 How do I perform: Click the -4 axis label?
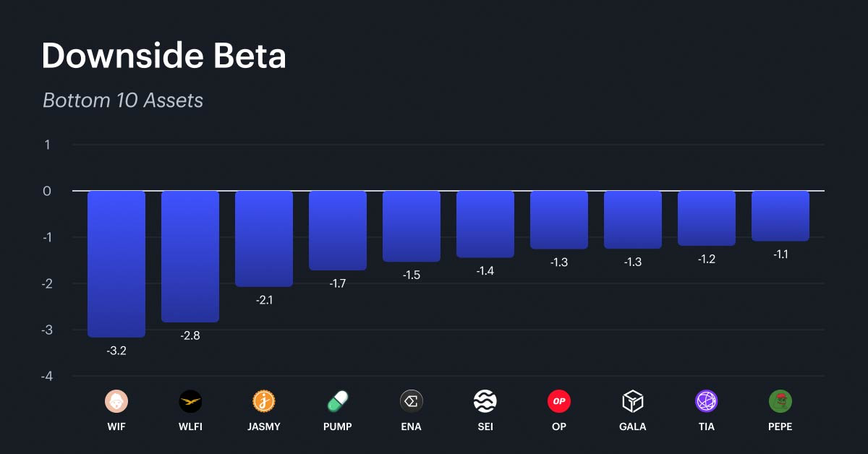click(47, 376)
